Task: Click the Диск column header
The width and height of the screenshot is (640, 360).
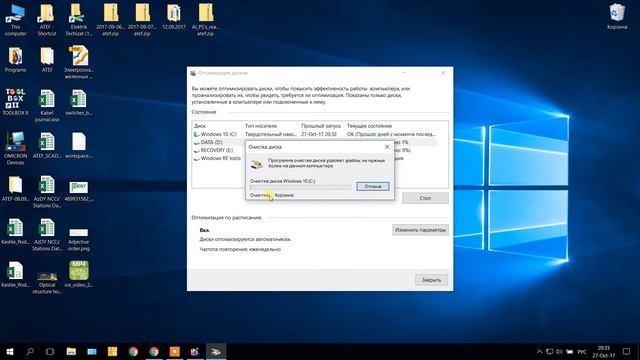Action: pyautogui.click(x=200, y=126)
